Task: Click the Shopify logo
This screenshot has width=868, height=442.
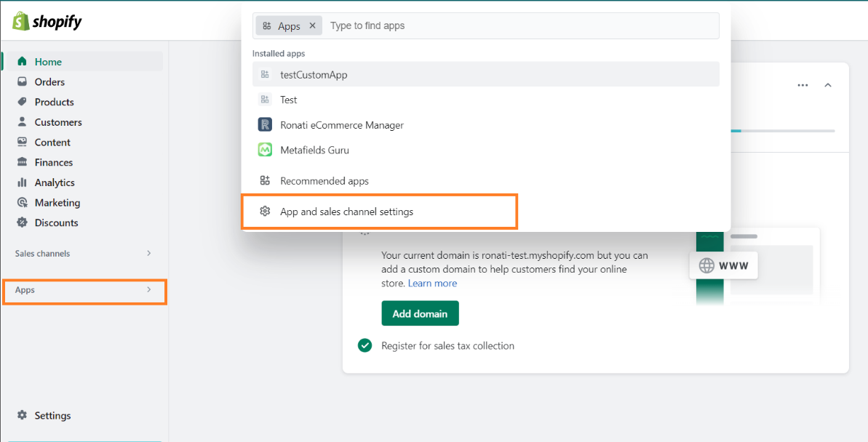Action: (x=47, y=22)
